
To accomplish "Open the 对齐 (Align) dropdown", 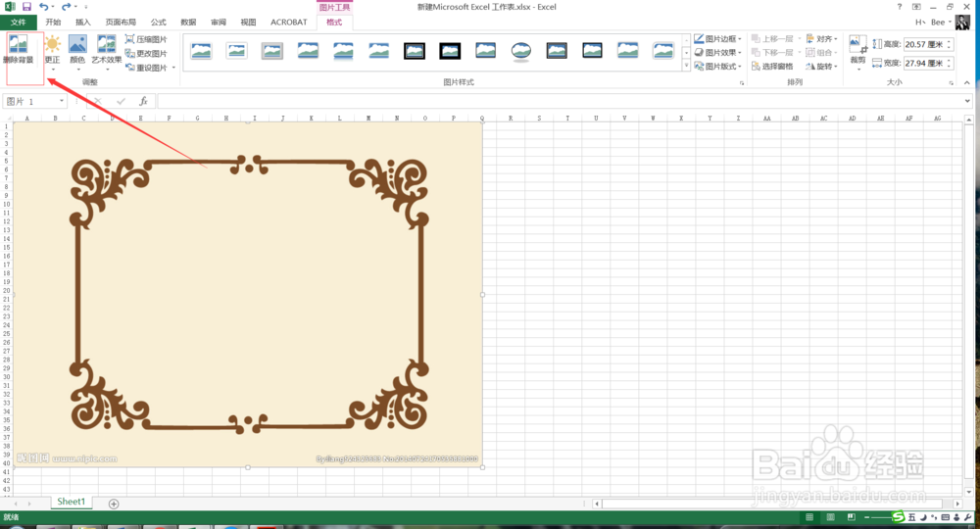I will (821, 39).
